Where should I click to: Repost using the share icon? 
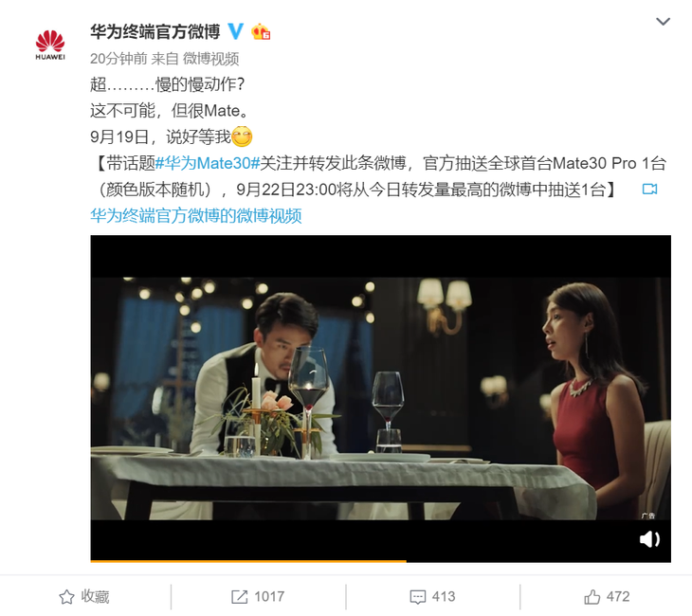[x=240, y=597]
